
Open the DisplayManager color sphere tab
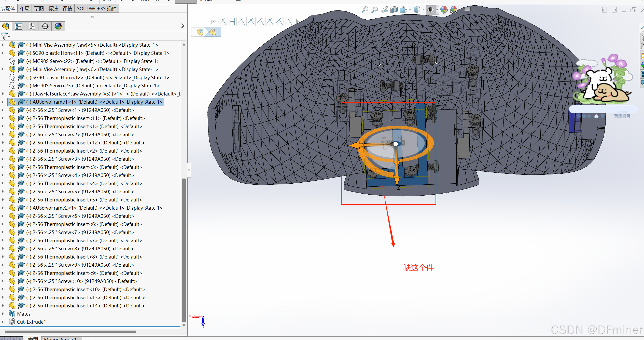58,26
